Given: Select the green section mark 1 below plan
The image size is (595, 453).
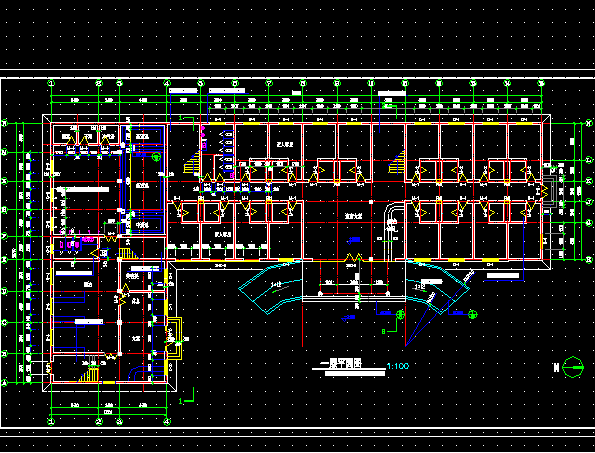Looking at the screenshot, I should tap(186, 396).
